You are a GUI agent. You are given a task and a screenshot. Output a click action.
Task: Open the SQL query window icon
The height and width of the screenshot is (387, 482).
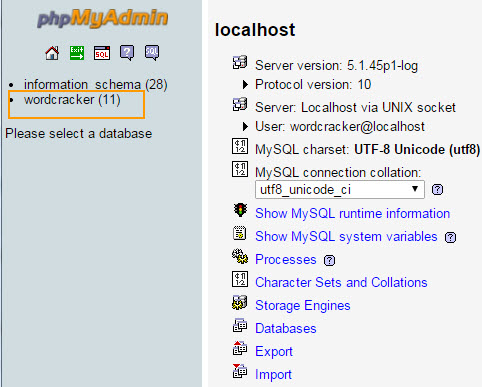tap(102, 53)
